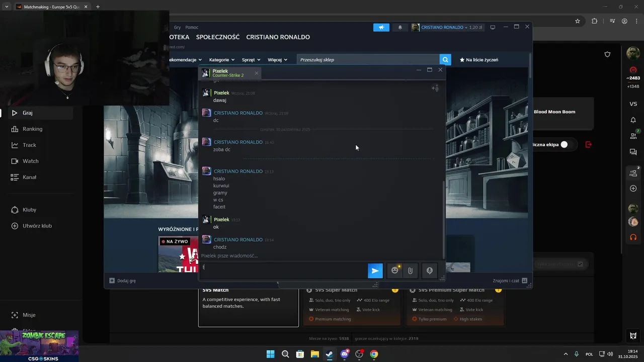Click the Steam chat scrollbar
This screenshot has height=362, width=644.
[x=443, y=219]
